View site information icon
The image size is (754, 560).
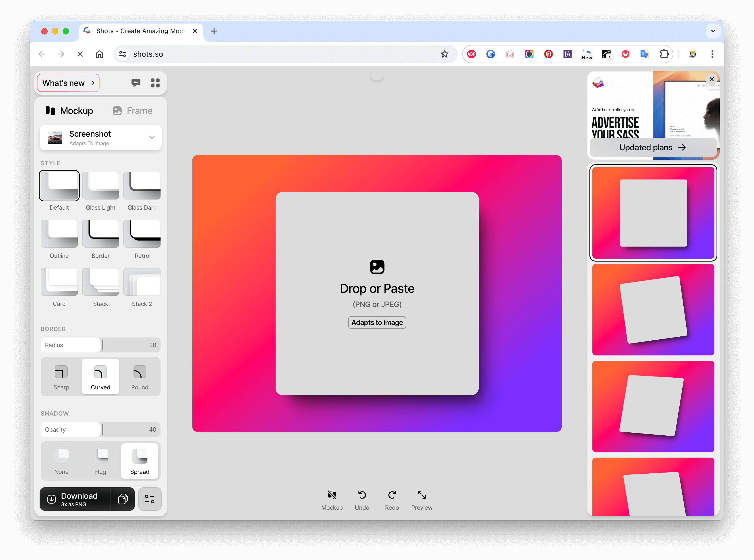(123, 54)
